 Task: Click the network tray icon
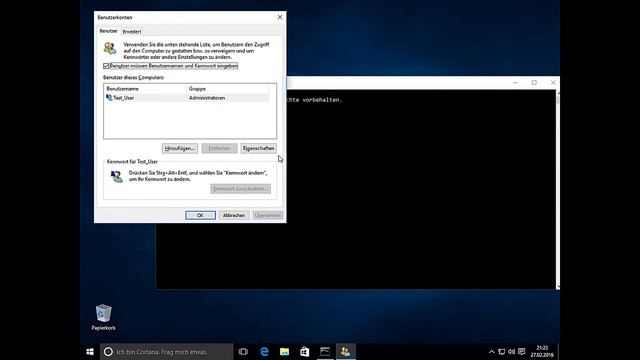click(x=502, y=351)
